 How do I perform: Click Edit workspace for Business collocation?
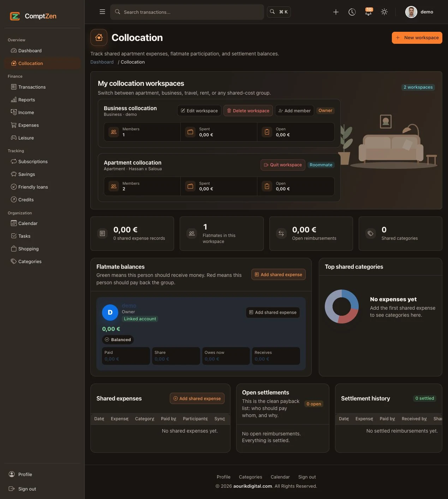pyautogui.click(x=199, y=111)
